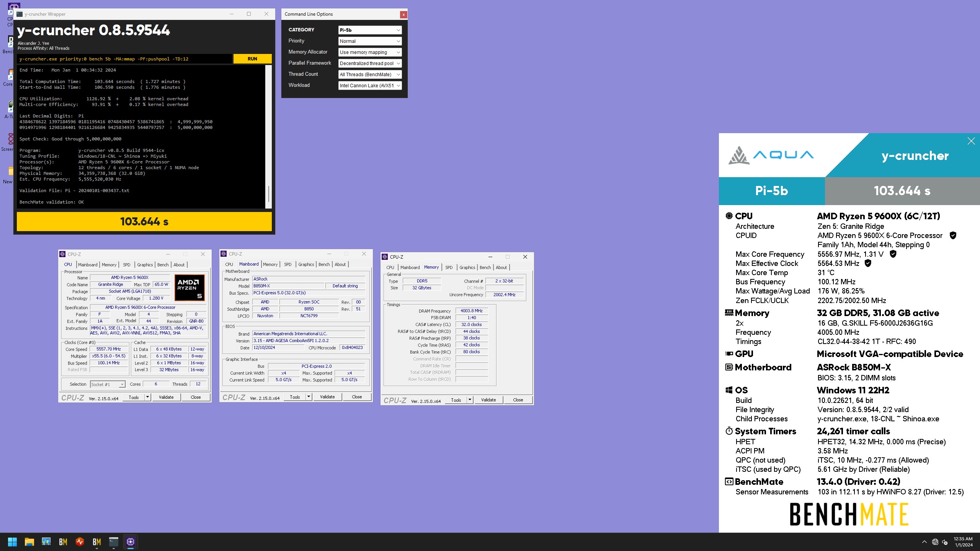
Task: Open the CATEGORY dropdown showing Pi-5b
Action: coord(370,30)
